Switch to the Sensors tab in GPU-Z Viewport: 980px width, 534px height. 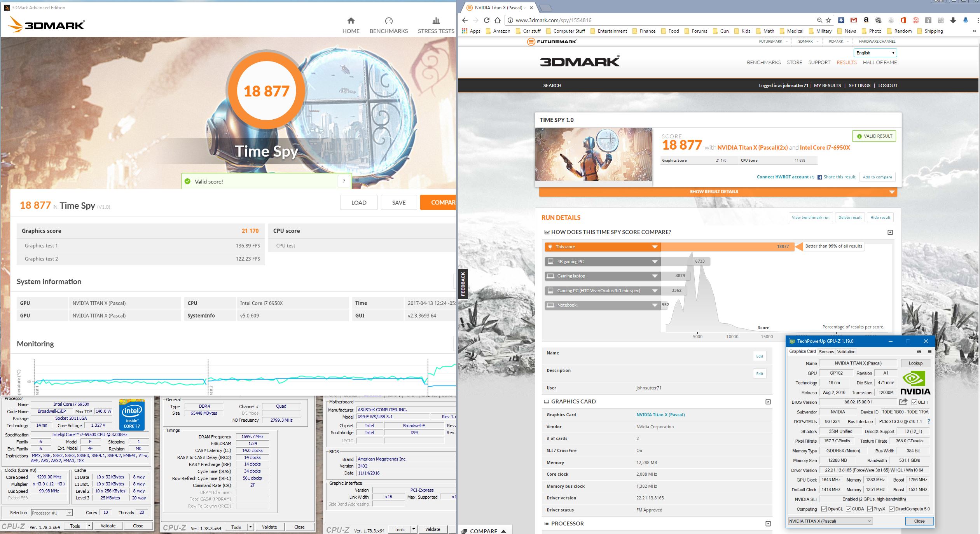pyautogui.click(x=826, y=352)
